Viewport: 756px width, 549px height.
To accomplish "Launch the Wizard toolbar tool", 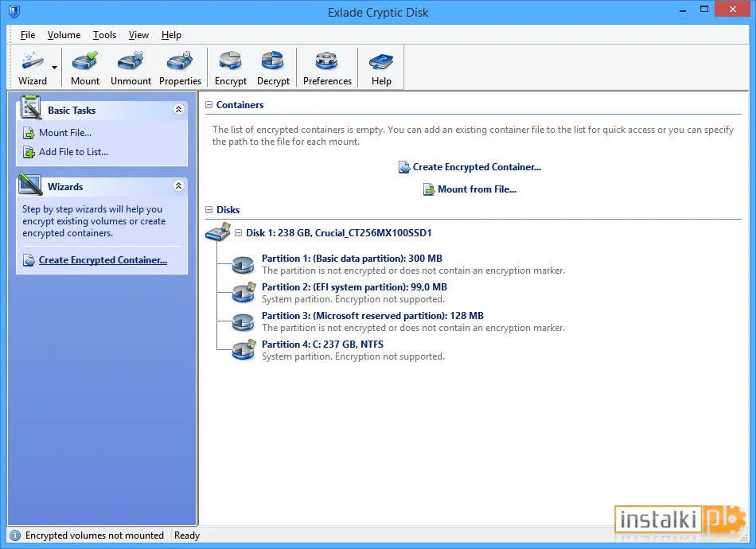I will (x=33, y=68).
